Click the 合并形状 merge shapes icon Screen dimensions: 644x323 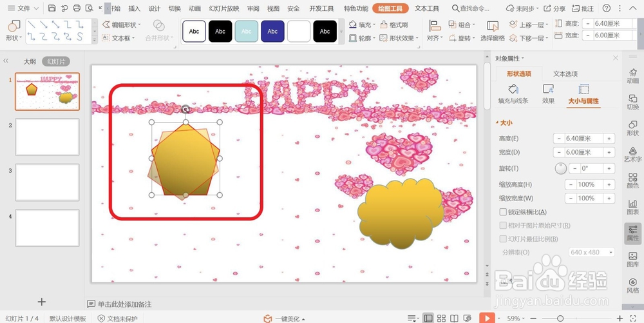159,25
